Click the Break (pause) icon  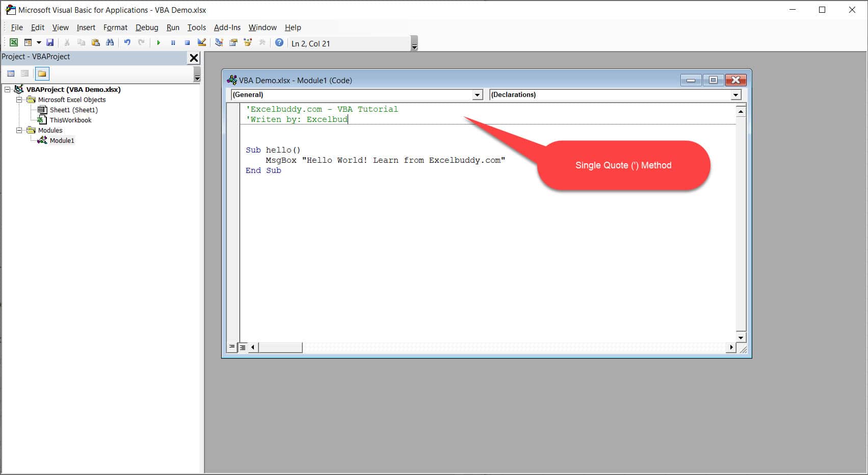coord(173,43)
